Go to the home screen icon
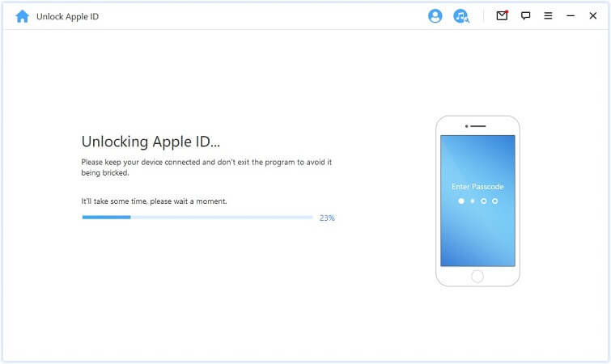Screen dimensions: 611x364 click(x=22, y=16)
